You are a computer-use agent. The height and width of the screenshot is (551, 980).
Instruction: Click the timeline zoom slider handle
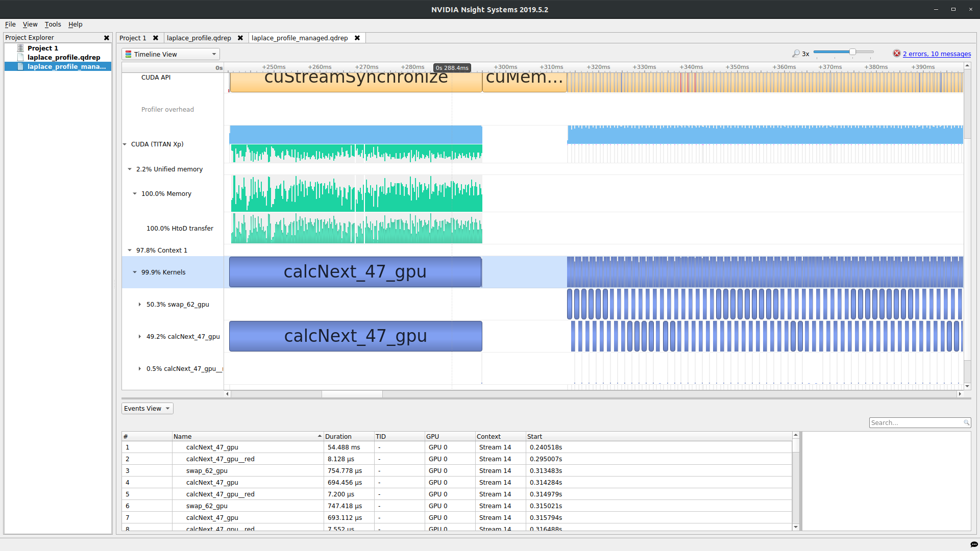tap(852, 52)
